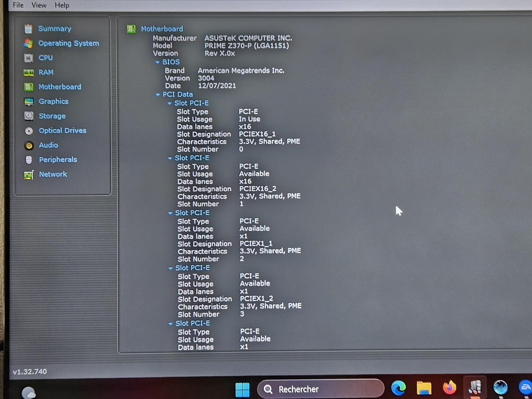This screenshot has height=399, width=532.
Task: Click the Rechercher search box
Action: pos(321,389)
